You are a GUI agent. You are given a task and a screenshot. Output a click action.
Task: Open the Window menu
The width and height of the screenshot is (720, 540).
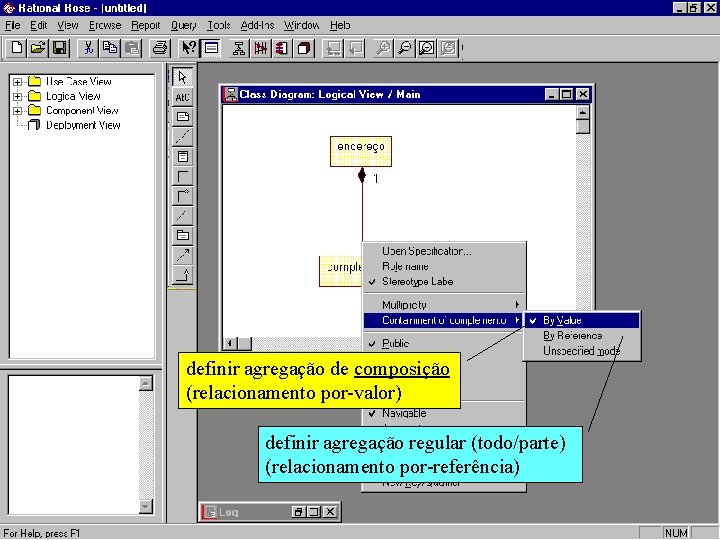tap(301, 25)
